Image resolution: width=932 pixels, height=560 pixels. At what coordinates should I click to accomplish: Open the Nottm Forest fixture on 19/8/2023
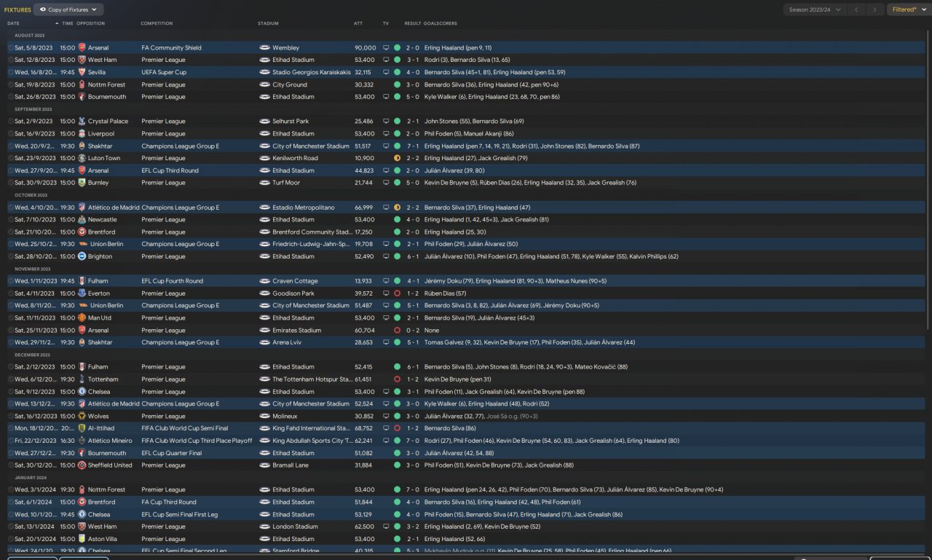(x=466, y=84)
